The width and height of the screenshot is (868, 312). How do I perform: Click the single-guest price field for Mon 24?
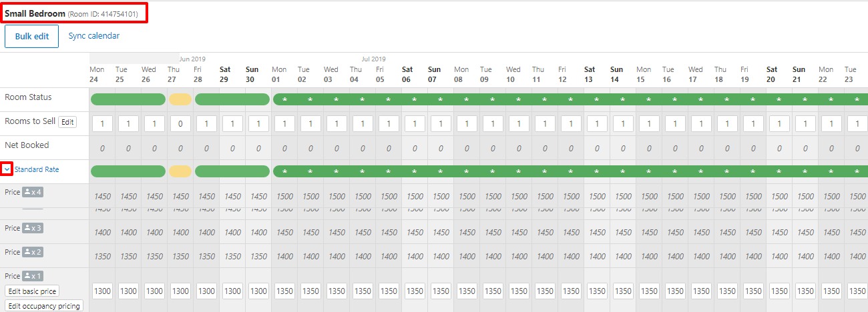(102, 291)
